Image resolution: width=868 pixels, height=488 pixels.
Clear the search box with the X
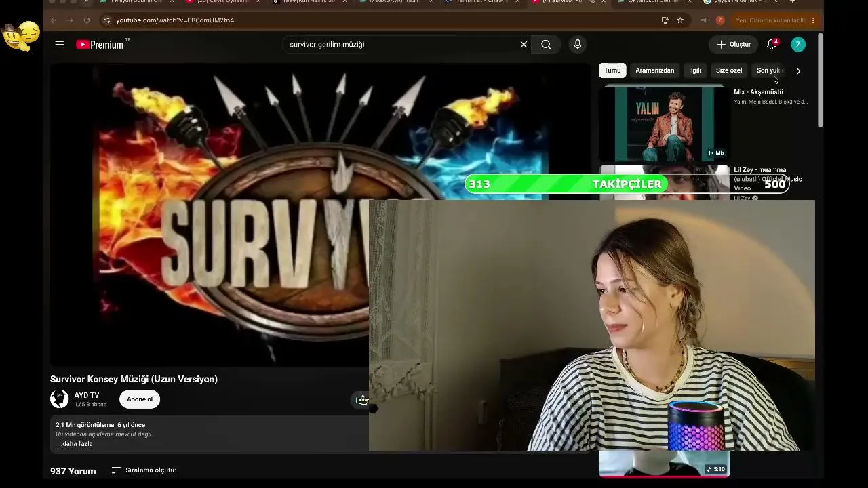(x=524, y=45)
